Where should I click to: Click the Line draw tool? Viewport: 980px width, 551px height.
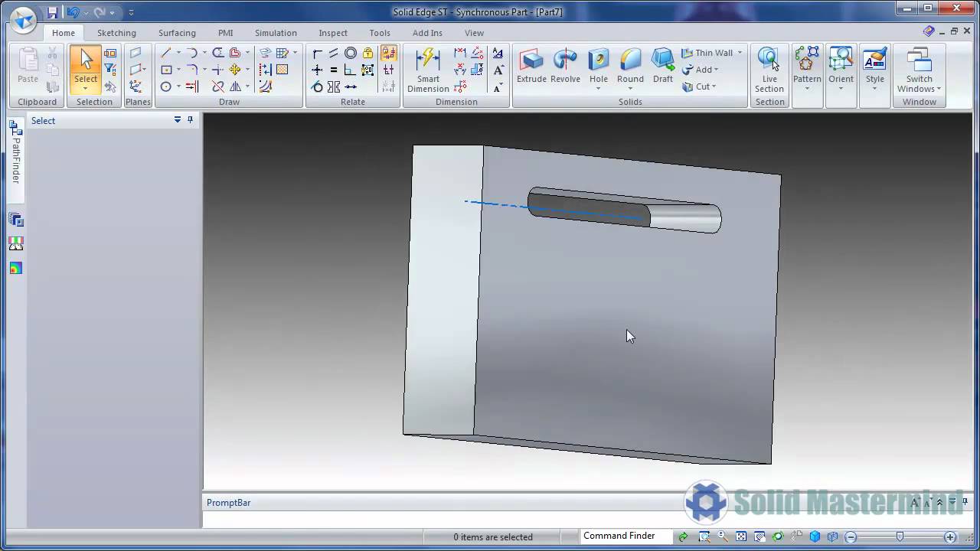tap(166, 53)
